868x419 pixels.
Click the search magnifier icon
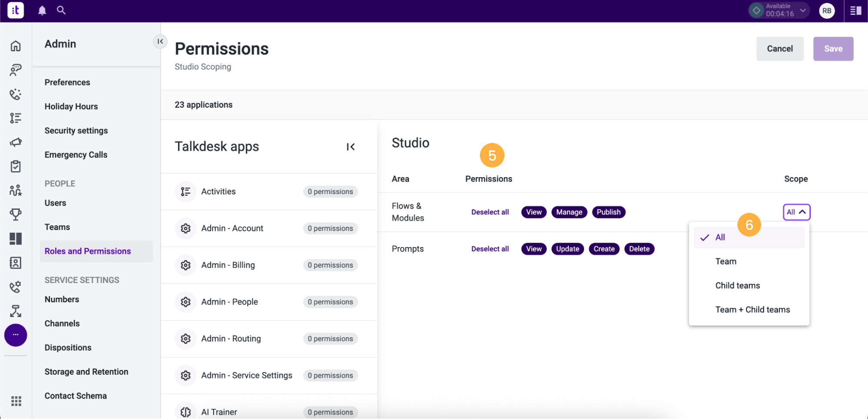click(x=61, y=10)
